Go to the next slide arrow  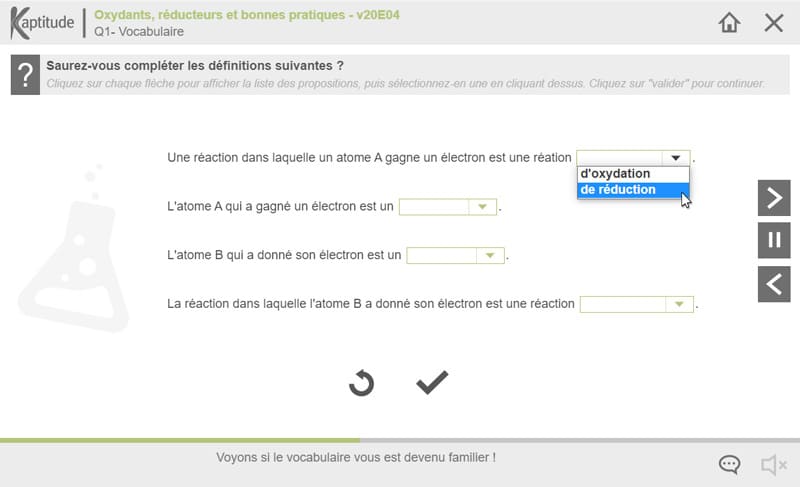click(773, 198)
